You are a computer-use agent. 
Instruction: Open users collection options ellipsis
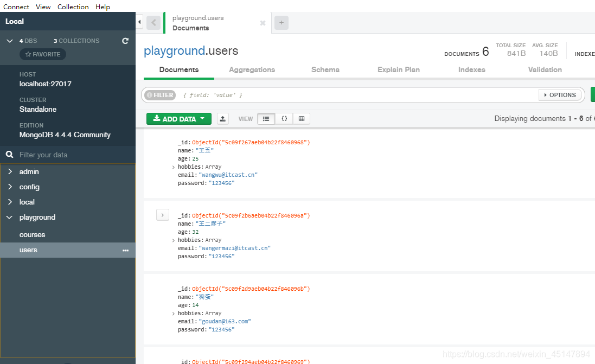[126, 250]
